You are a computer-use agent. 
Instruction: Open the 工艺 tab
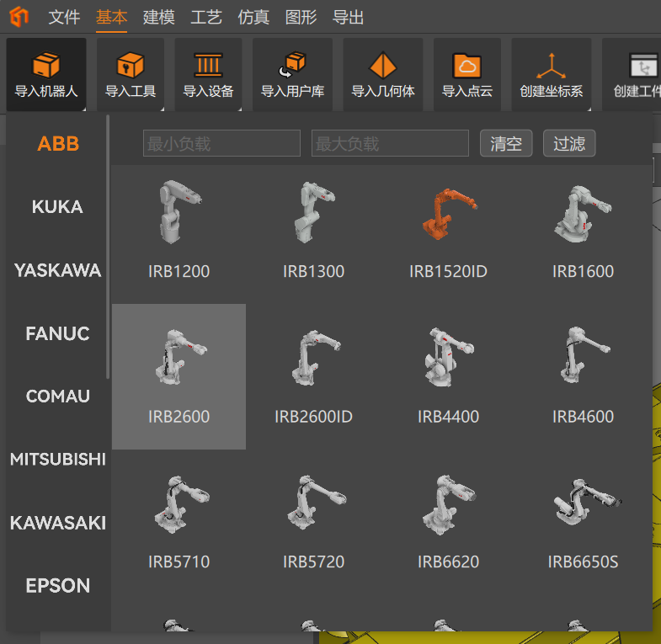[x=206, y=18]
